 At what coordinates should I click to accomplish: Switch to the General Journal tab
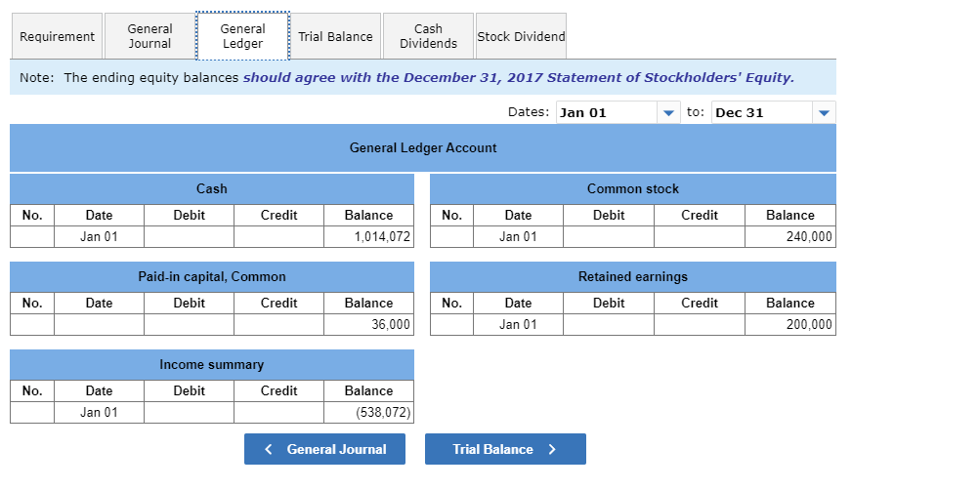pos(149,36)
